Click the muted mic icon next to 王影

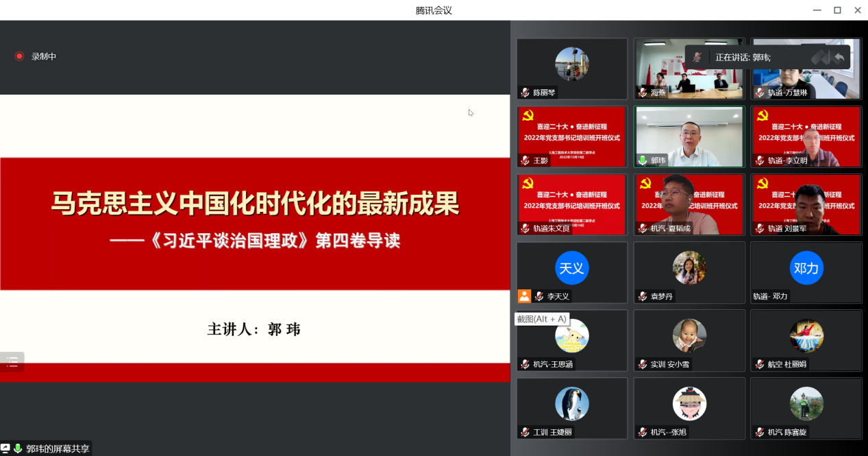pyautogui.click(x=525, y=160)
